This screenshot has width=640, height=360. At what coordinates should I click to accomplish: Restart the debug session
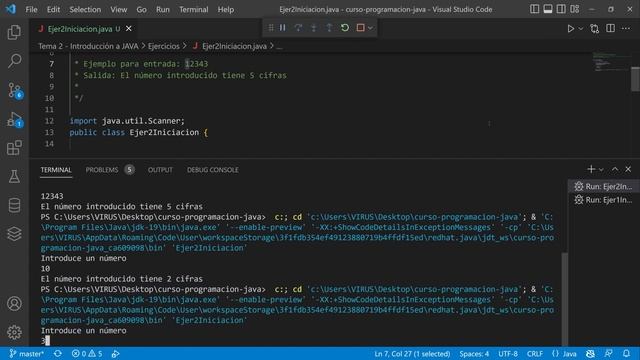coord(345,28)
